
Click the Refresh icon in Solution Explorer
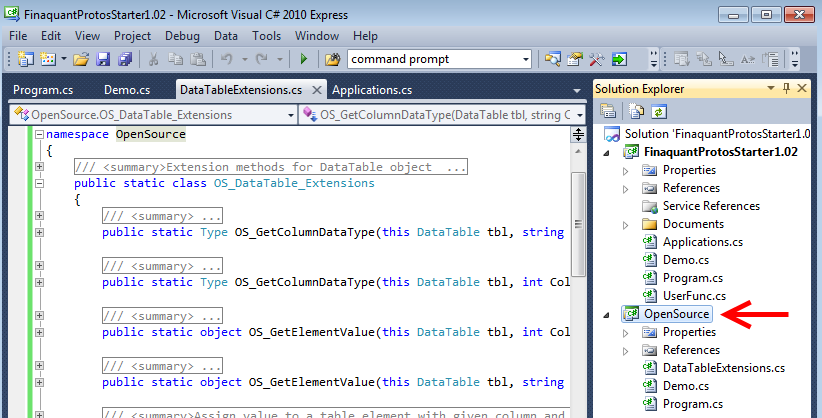point(658,112)
